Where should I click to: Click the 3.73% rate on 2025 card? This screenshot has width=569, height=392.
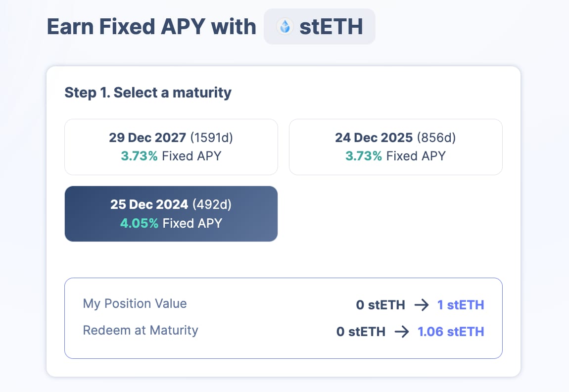[x=364, y=156]
